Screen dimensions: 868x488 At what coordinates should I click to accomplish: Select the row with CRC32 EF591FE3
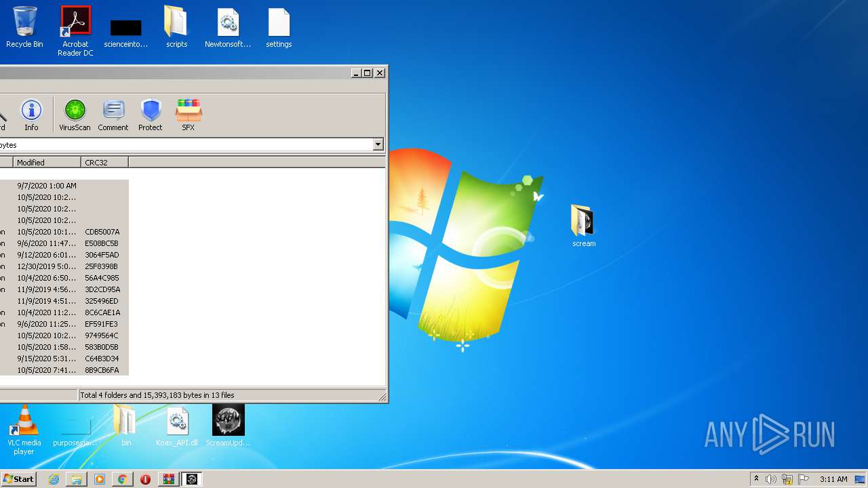64,324
